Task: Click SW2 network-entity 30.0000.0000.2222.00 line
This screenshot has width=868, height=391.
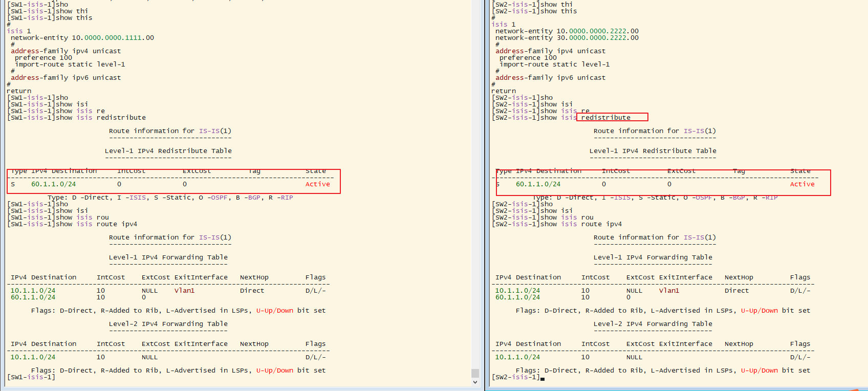Action: tap(567, 38)
